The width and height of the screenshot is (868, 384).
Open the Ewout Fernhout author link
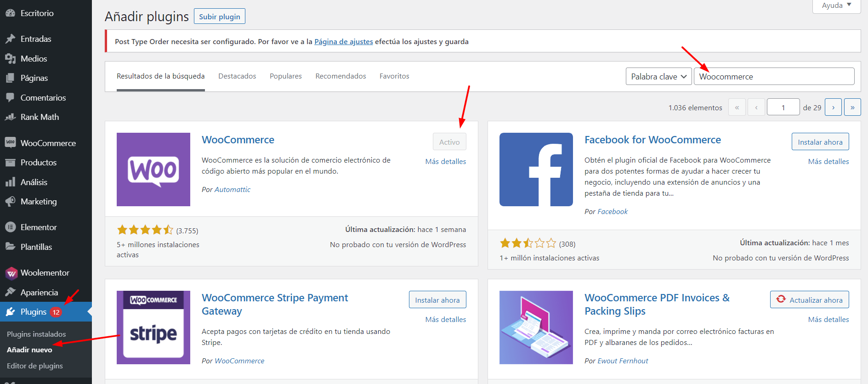click(x=623, y=361)
